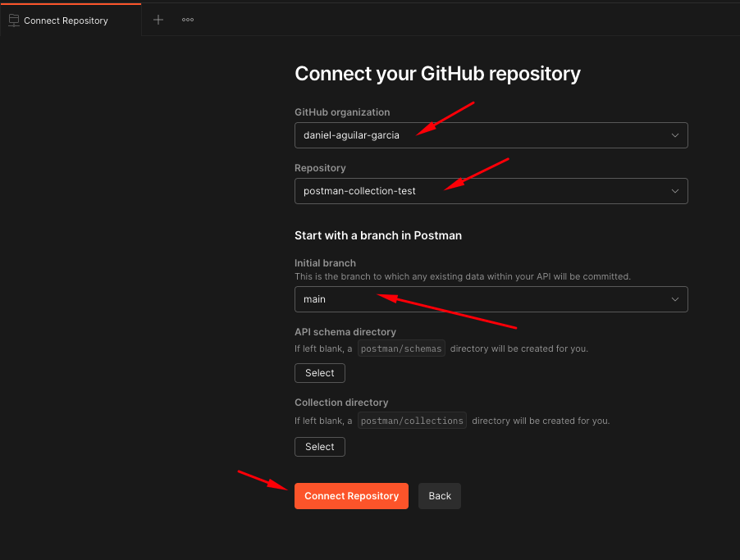Click the Initial branch label
Screen dimensions: 740x560
click(325, 263)
